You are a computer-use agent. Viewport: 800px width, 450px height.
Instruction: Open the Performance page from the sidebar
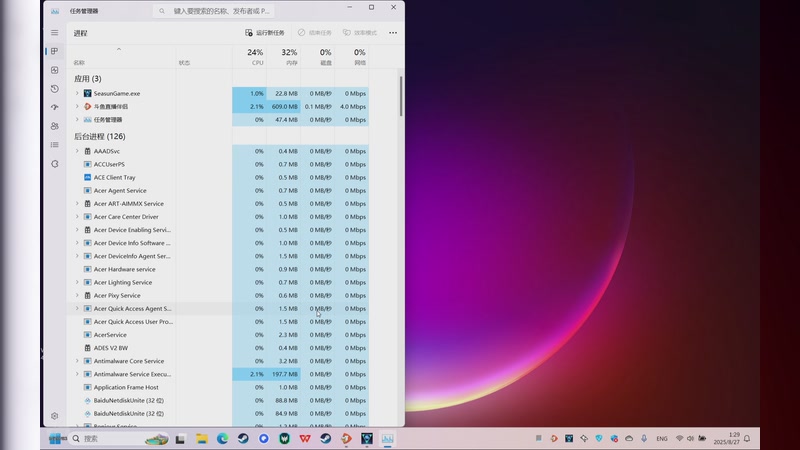[x=55, y=70]
